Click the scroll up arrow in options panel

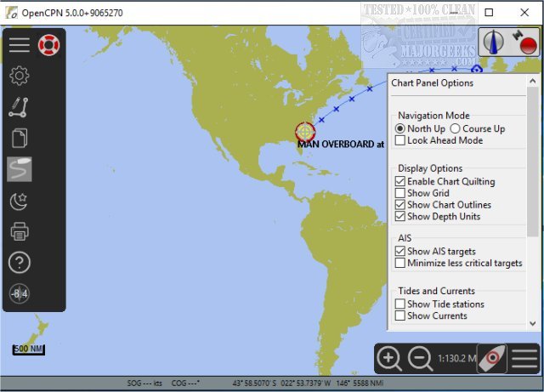pos(533,82)
